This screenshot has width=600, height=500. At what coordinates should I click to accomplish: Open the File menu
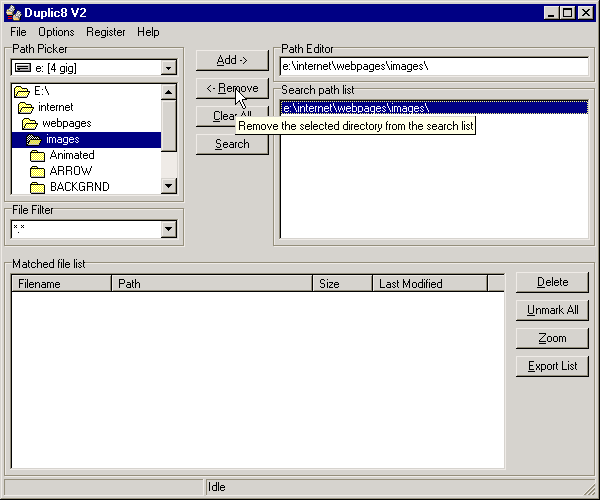click(18, 32)
